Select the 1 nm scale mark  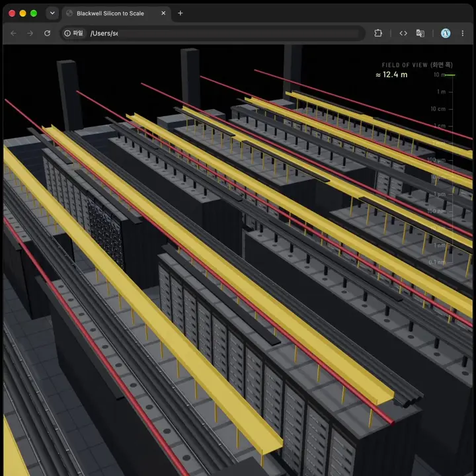[440, 245]
